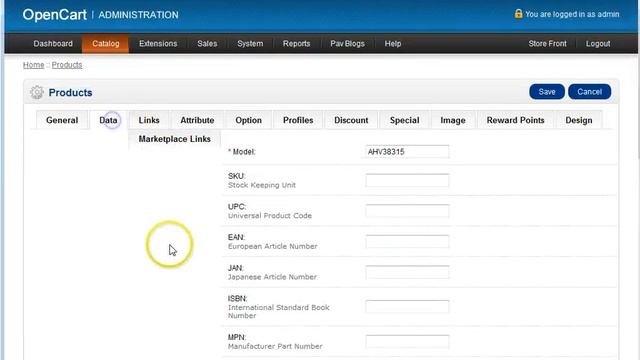Click the Products gear icon
The width and height of the screenshot is (640, 360).
(37, 93)
